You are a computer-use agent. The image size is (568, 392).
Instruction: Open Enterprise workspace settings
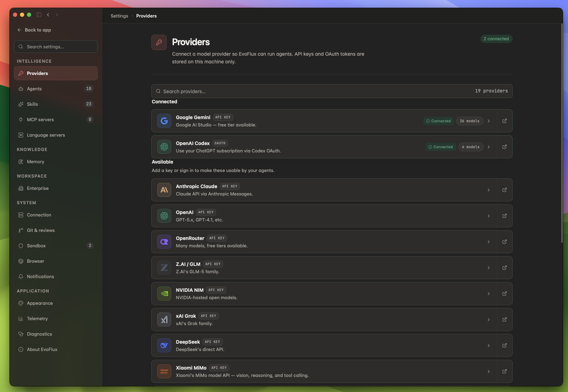tap(56, 188)
